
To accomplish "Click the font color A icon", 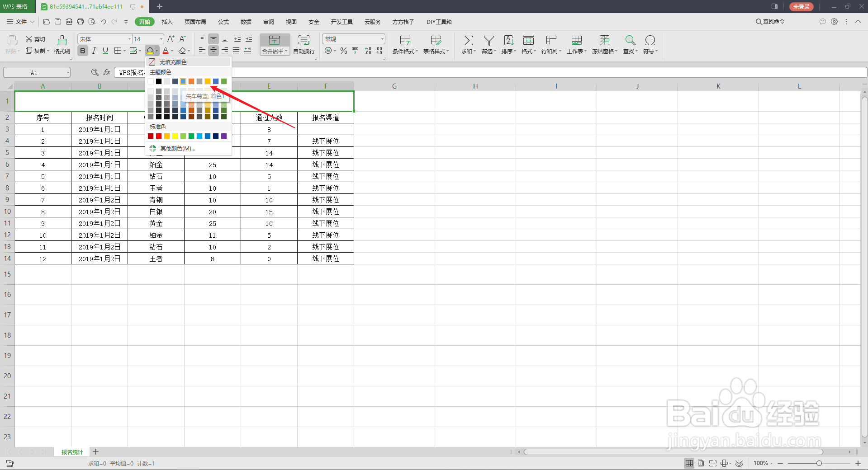I will click(166, 51).
